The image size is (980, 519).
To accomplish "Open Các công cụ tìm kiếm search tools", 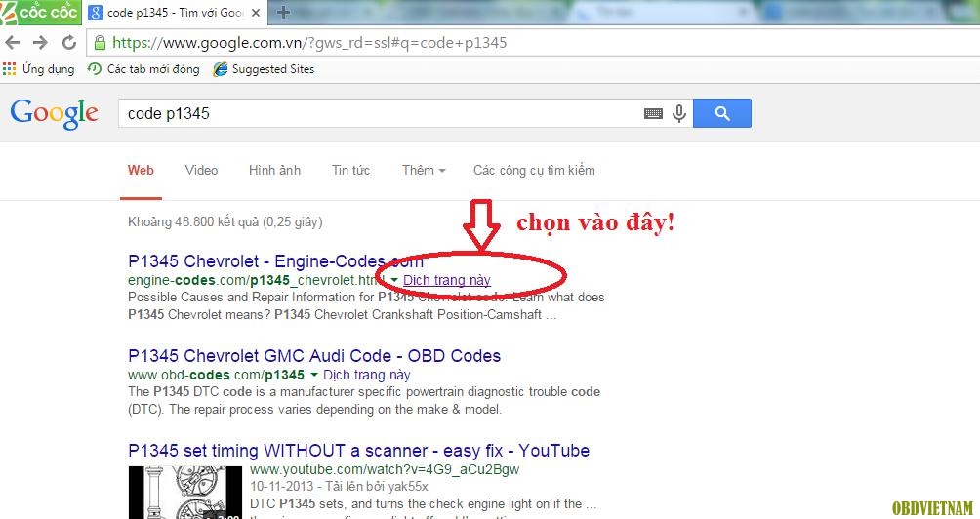I will pyautogui.click(x=534, y=170).
